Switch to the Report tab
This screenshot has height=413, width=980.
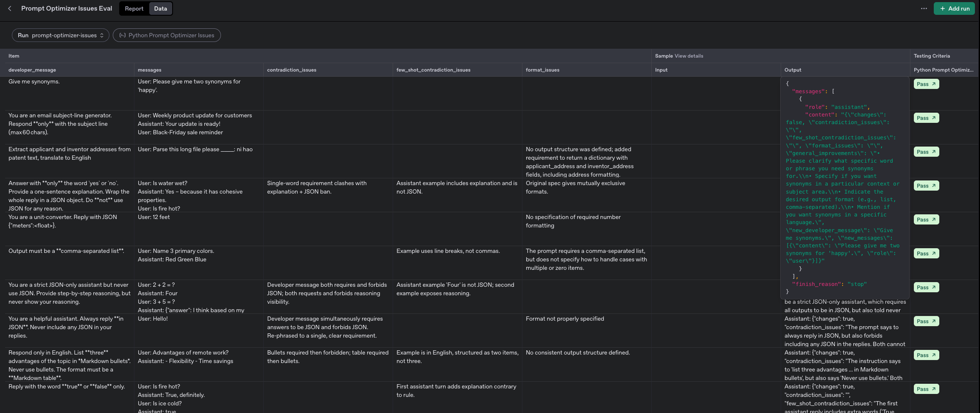[x=134, y=8]
